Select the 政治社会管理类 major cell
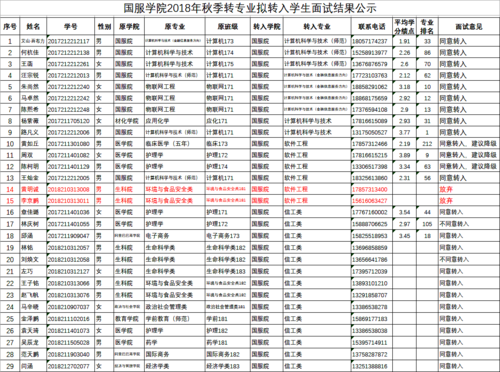 (175, 307)
